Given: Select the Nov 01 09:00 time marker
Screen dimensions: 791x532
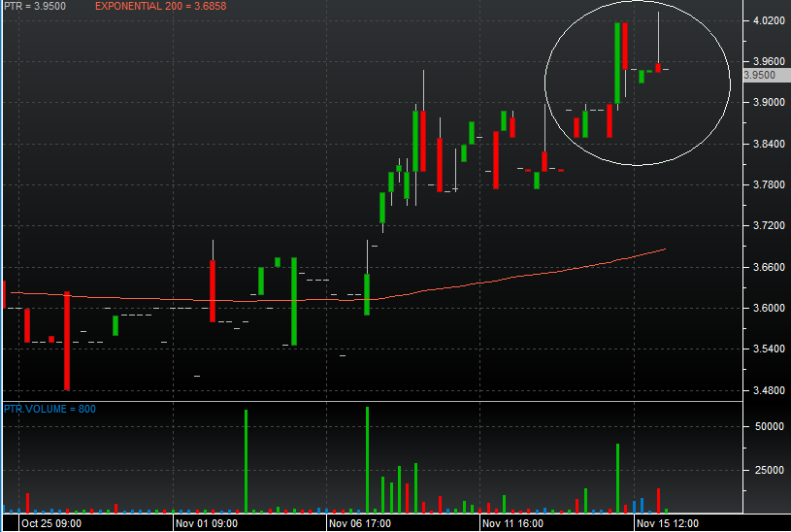Looking at the screenshot, I should (207, 523).
